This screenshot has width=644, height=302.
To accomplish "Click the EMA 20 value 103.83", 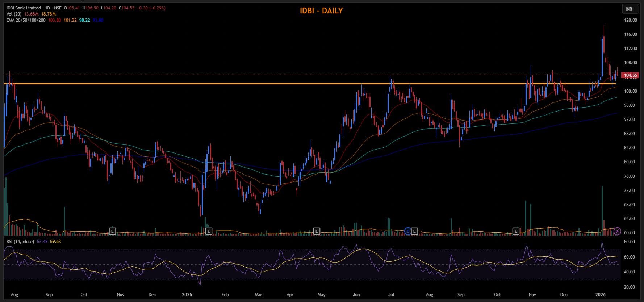I will coord(55,20).
